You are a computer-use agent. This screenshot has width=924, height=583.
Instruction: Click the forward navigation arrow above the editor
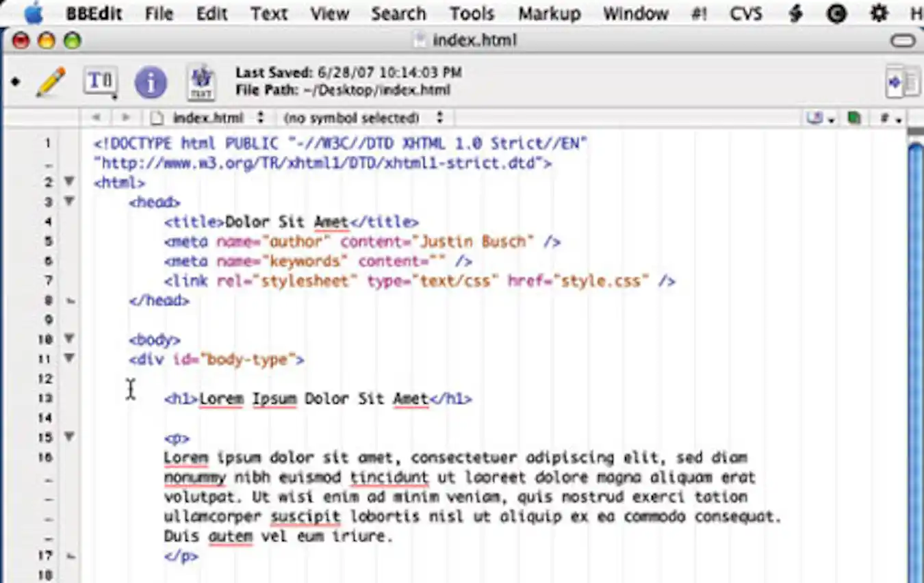[125, 117]
